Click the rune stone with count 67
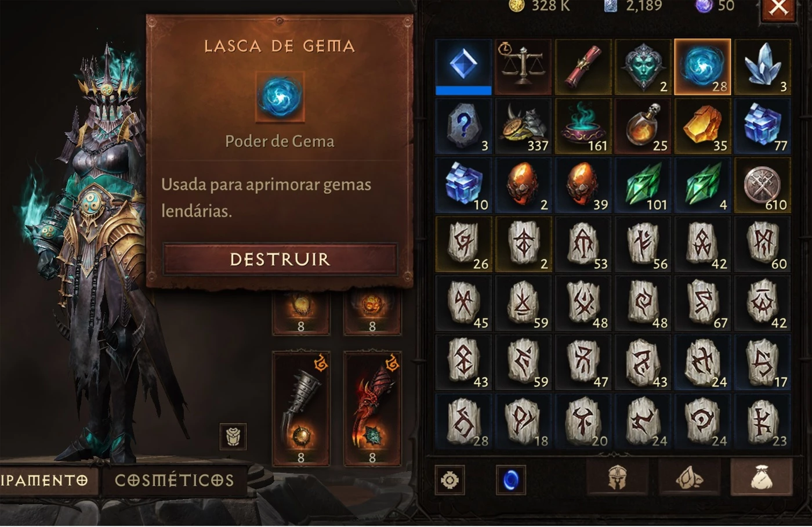 pos(702,304)
